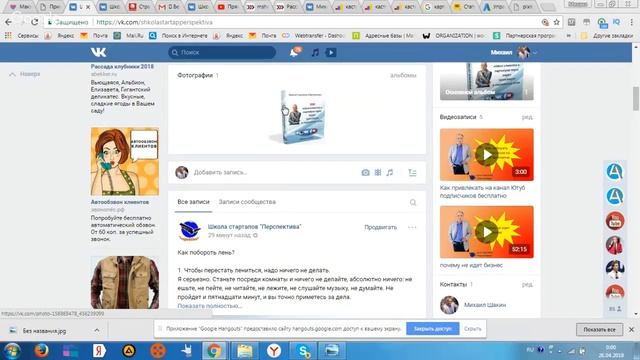The image size is (640, 360).
Task: Click the browser back arrow
Action: [x=8, y=22]
